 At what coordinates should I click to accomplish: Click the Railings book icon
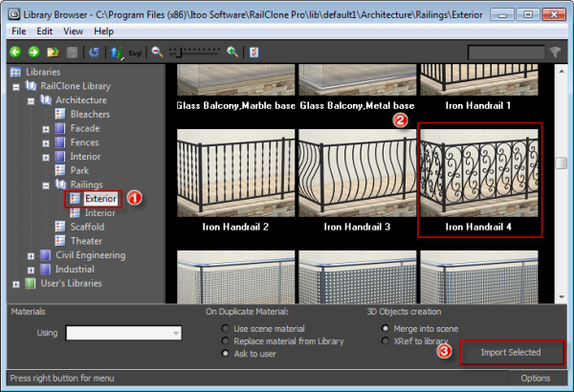61,185
